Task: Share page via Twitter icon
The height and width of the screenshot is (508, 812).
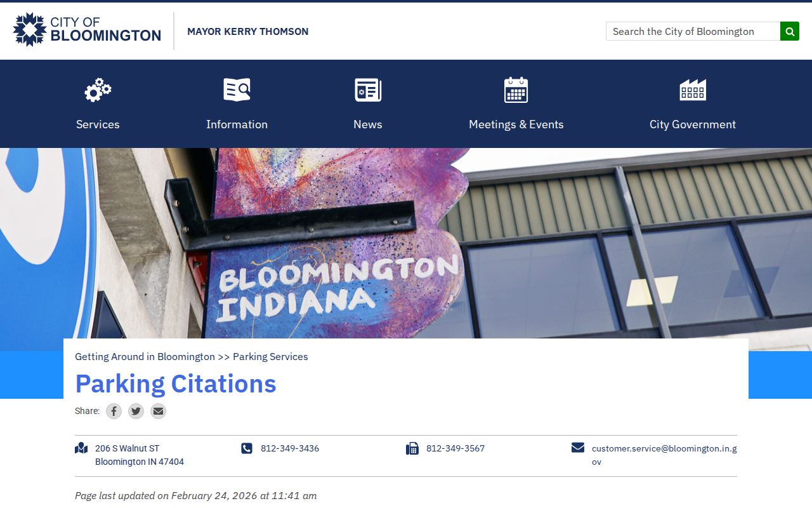Action: 136,411
